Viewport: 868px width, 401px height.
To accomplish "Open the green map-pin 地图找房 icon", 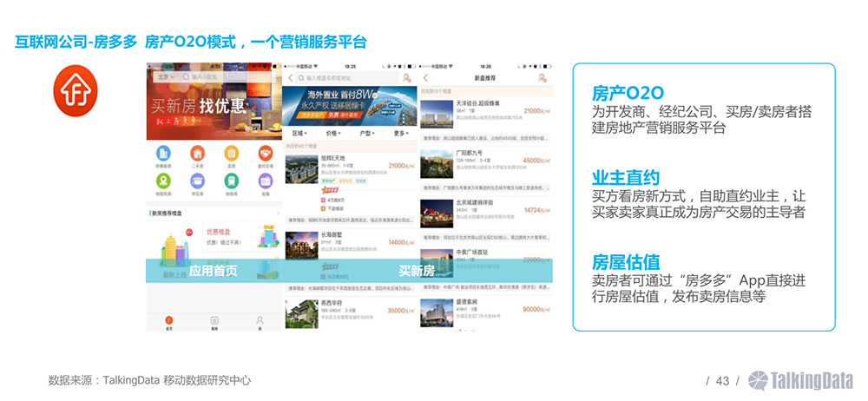I will pyautogui.click(x=163, y=181).
